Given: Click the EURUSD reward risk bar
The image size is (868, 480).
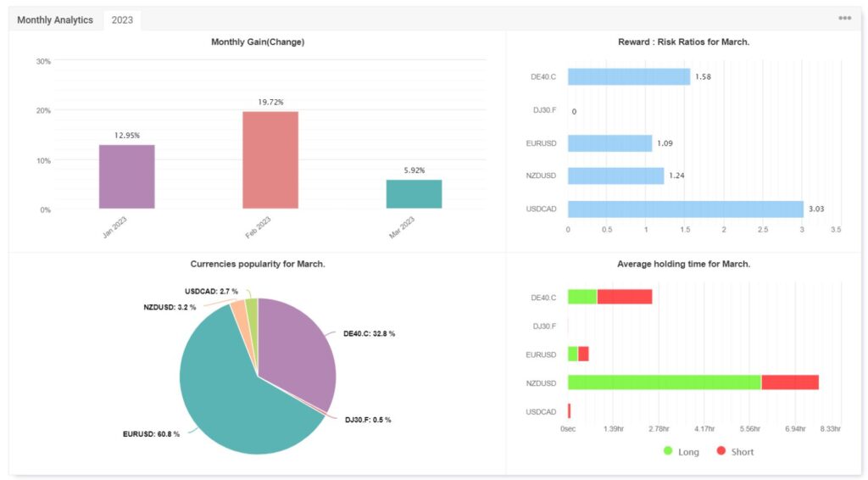Looking at the screenshot, I should pos(609,143).
